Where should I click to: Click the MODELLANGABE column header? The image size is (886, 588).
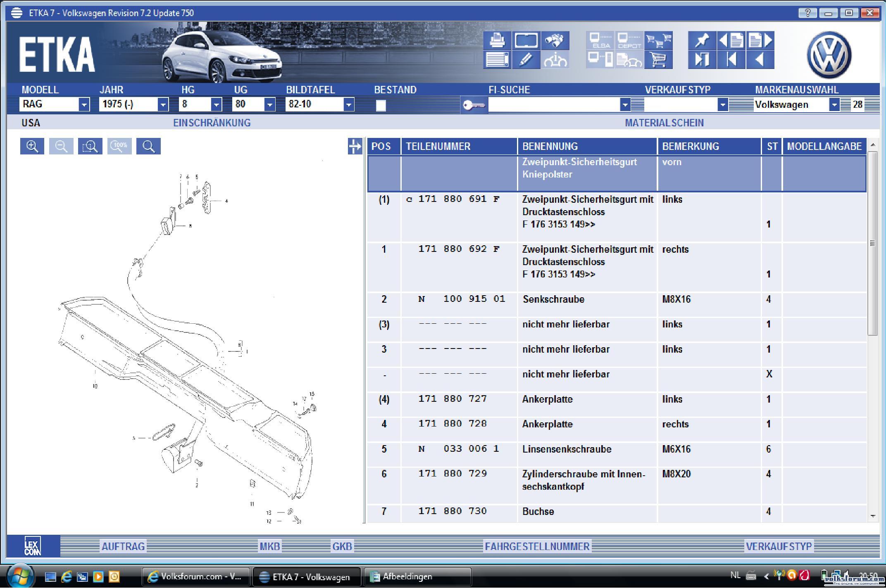coord(824,146)
